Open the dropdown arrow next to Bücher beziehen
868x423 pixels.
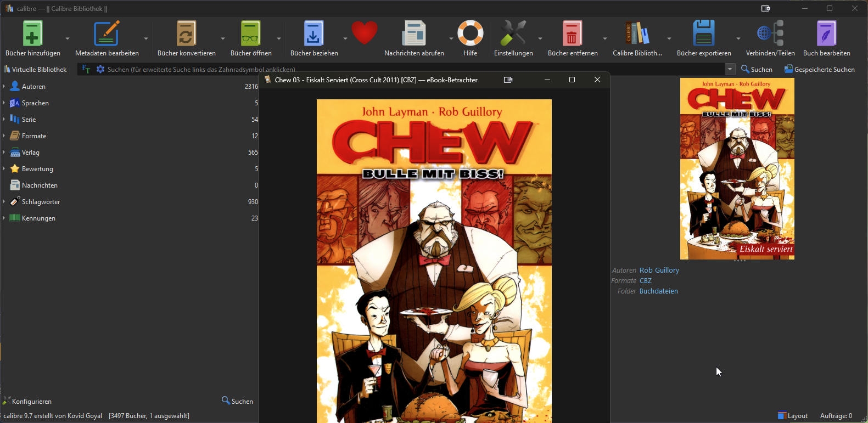click(345, 38)
